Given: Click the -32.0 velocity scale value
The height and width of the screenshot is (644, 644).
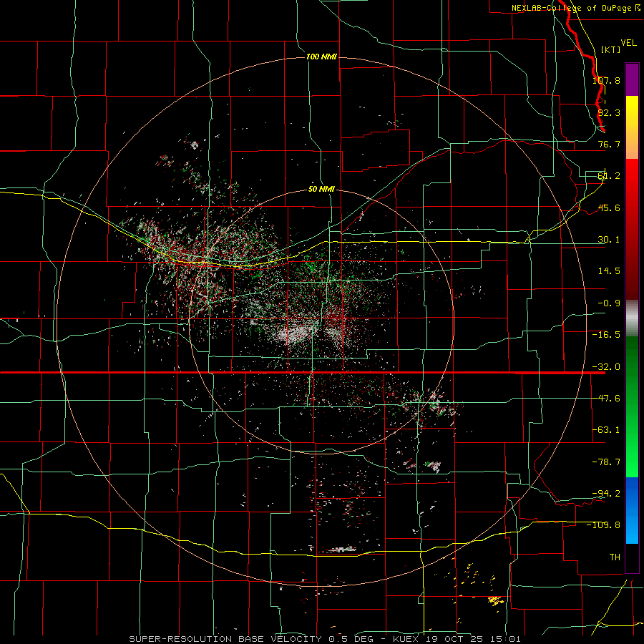Looking at the screenshot, I should coord(606,367).
